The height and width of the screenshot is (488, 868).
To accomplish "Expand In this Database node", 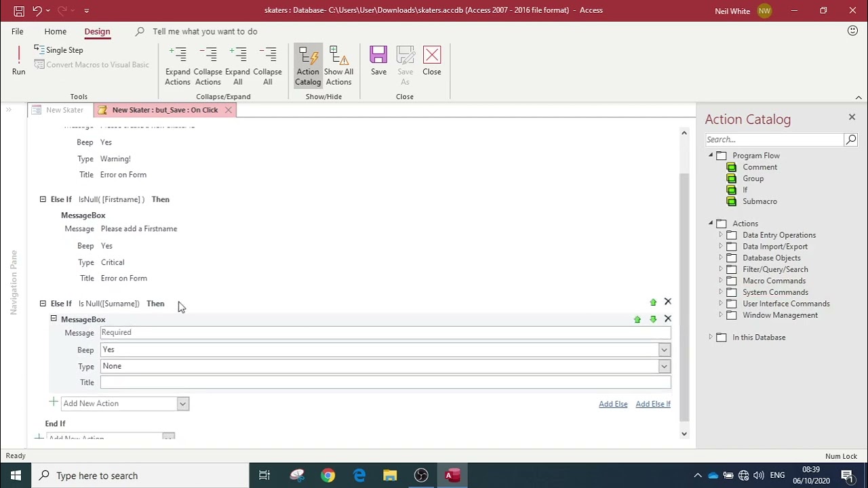I will click(711, 338).
